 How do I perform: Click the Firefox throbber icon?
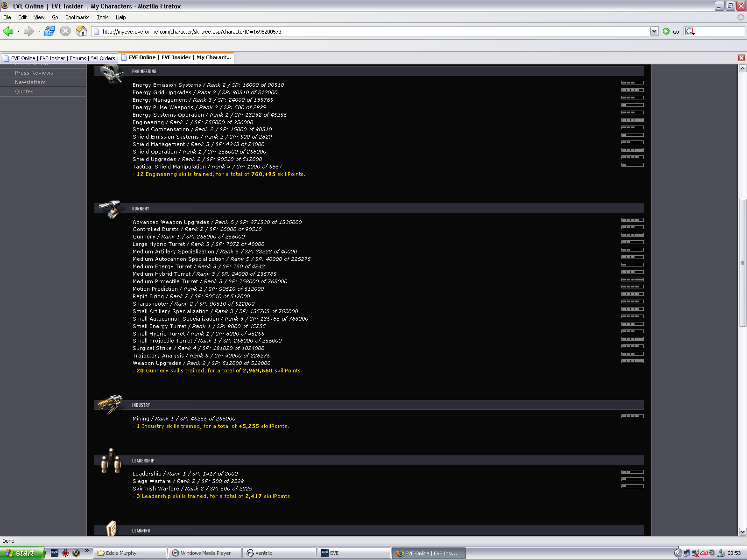[x=741, y=17]
